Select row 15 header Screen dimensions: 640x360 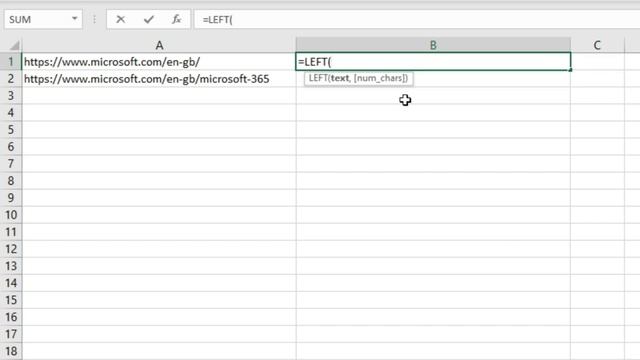(11, 300)
